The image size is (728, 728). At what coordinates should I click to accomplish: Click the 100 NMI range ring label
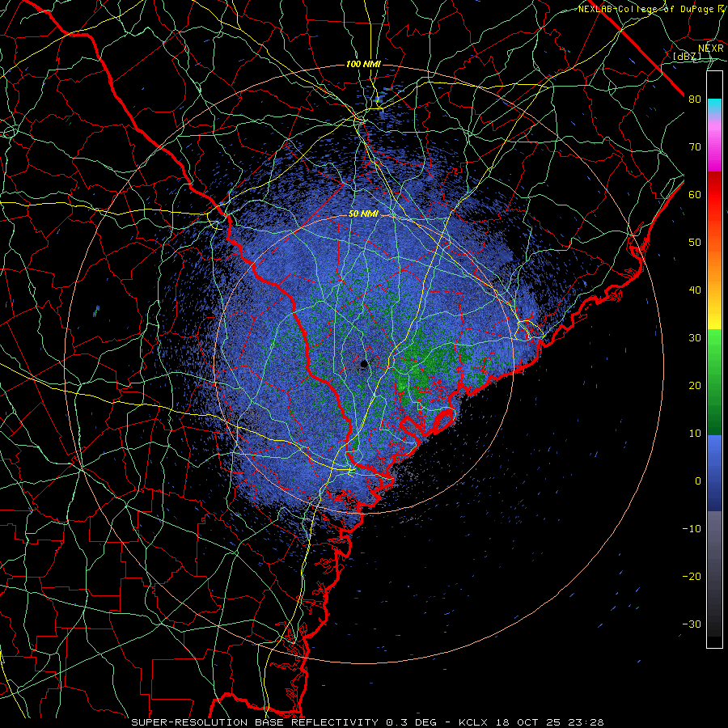point(363,64)
